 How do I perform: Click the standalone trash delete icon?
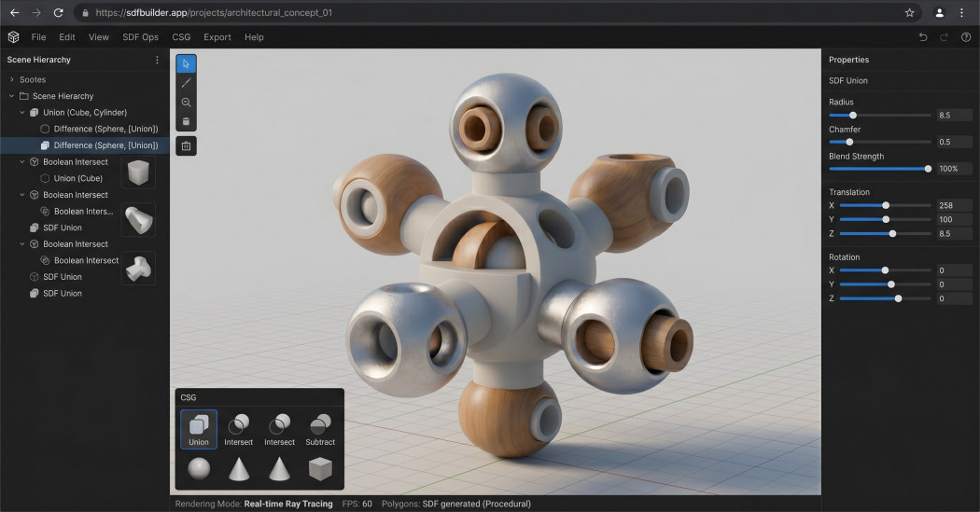187,146
